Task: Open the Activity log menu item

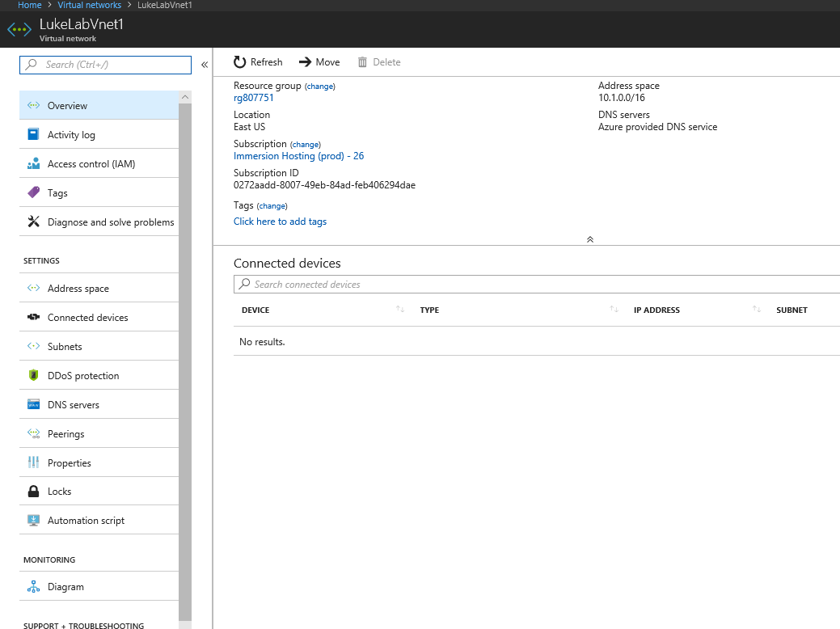Action: click(x=99, y=134)
